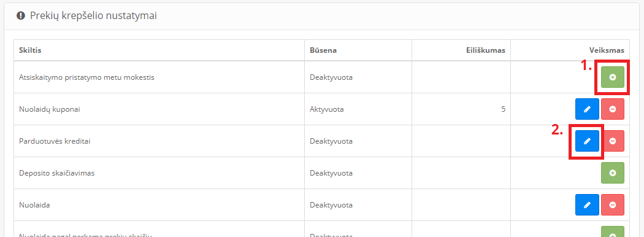Click the Deposito skaičiavimas row name
The image size is (644, 237).
coord(56,173)
